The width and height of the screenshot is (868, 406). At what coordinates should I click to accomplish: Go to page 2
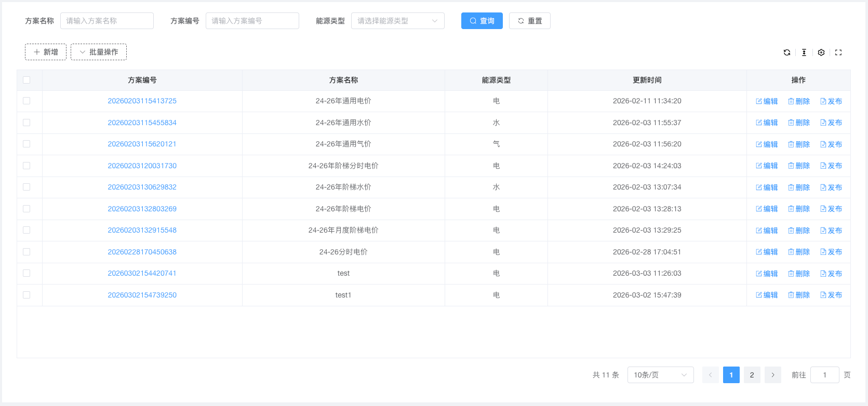click(x=752, y=375)
